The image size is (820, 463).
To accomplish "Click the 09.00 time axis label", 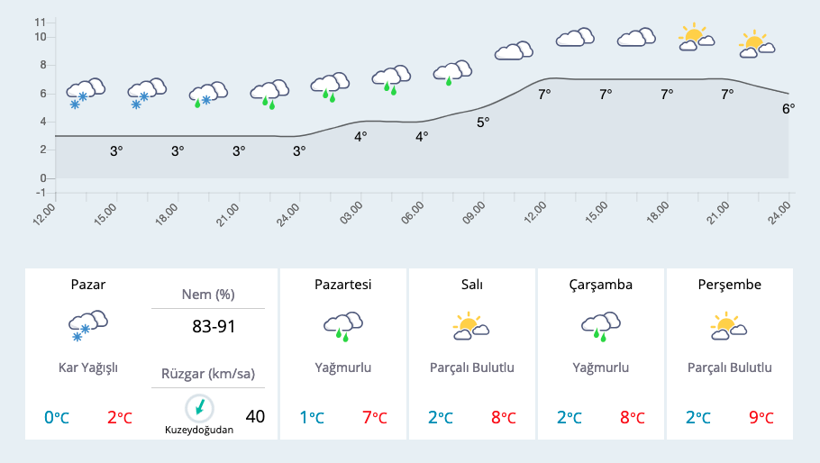I will coord(474,213).
